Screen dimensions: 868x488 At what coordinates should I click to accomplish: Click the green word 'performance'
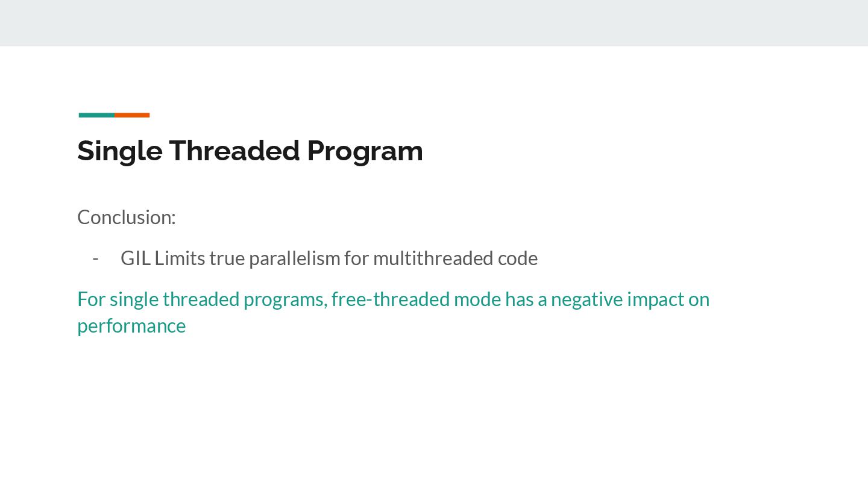pyautogui.click(x=131, y=325)
